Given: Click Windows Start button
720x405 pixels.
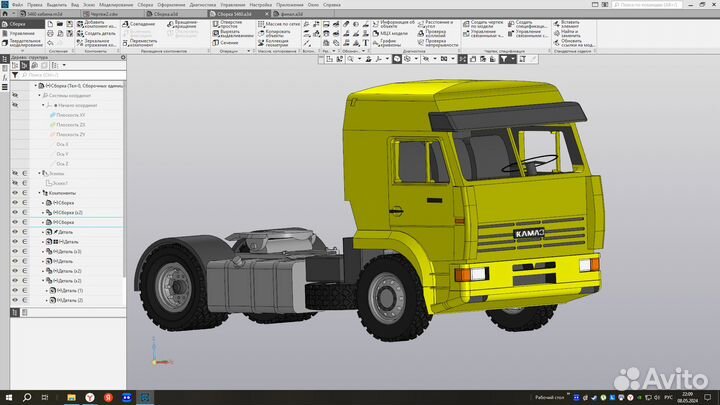Looking at the screenshot, I should click(x=9, y=398).
